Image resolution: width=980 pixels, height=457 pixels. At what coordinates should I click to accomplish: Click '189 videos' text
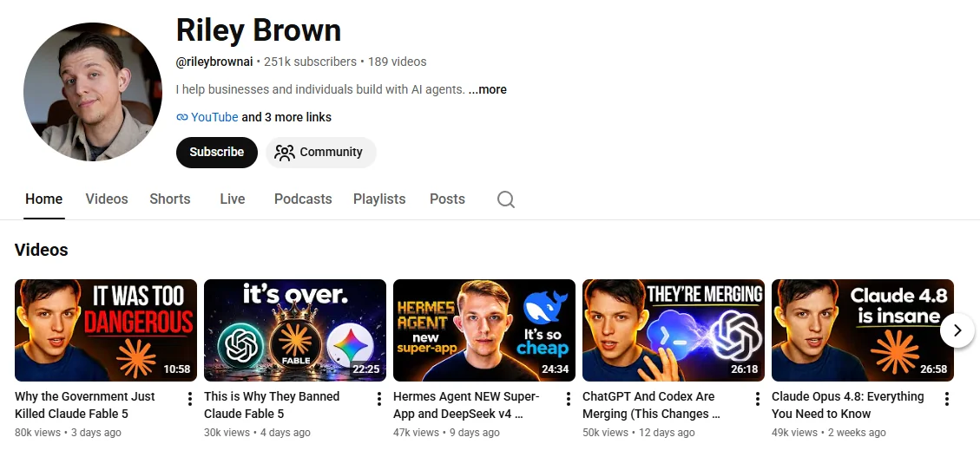coord(397,62)
